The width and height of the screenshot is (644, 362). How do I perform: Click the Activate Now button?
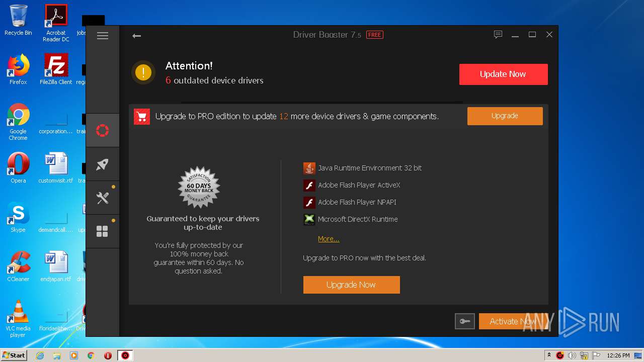[513, 321]
